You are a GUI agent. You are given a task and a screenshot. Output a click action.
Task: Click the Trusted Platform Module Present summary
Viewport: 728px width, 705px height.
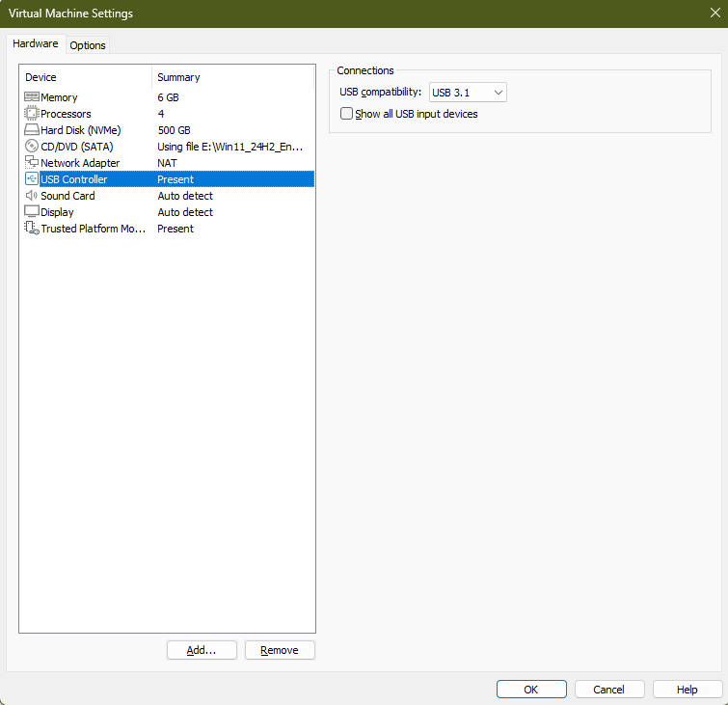(175, 229)
